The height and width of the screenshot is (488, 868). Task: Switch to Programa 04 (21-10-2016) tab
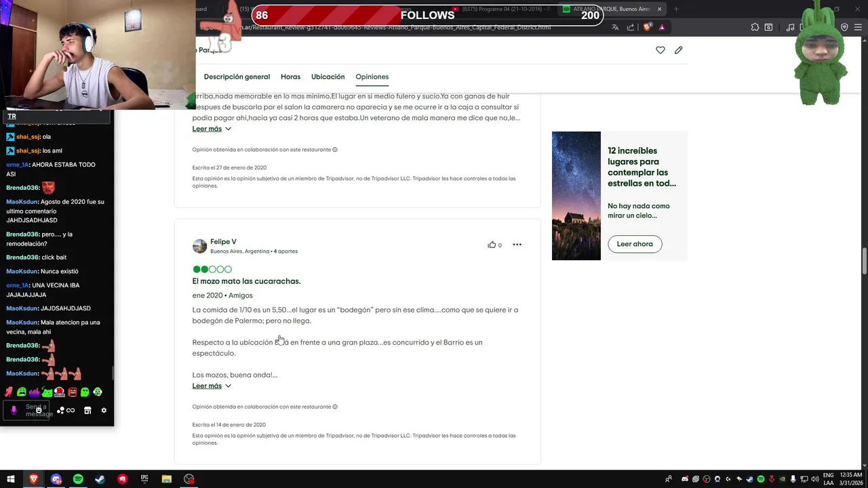502,9
